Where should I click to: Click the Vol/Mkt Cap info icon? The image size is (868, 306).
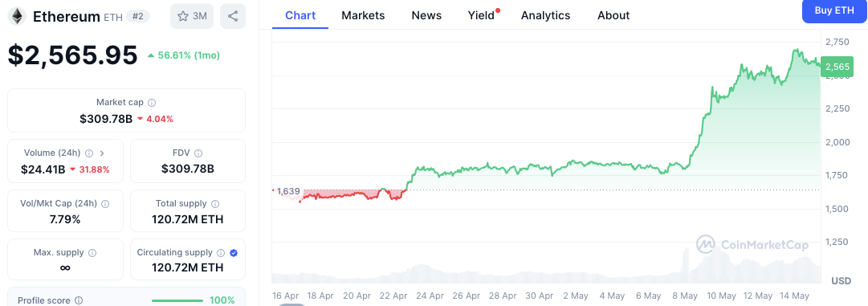105,204
